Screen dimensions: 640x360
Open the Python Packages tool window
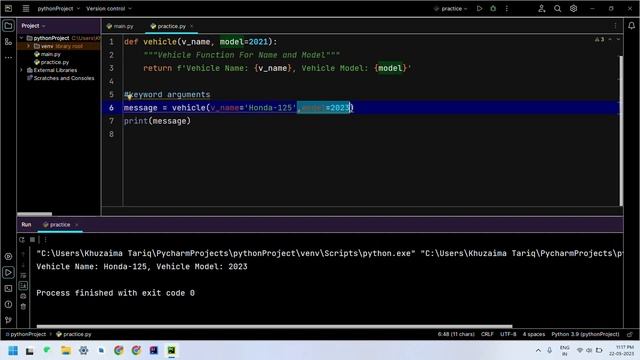tap(8, 256)
